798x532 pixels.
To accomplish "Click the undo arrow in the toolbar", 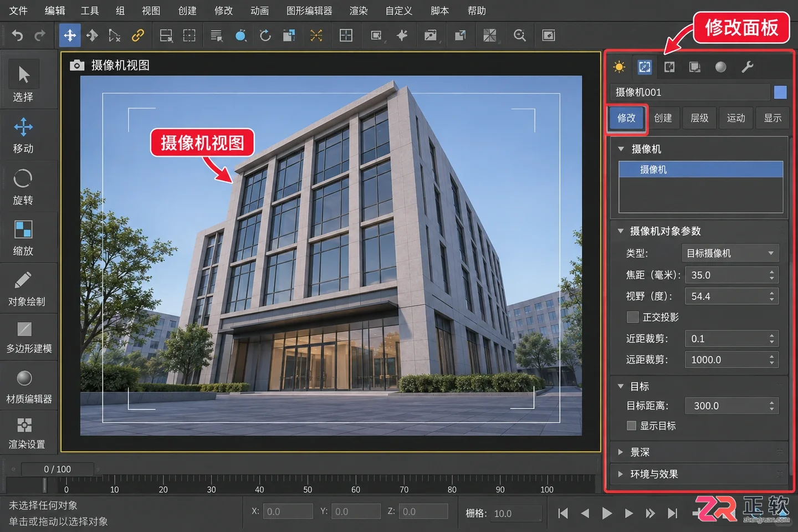I will point(18,36).
